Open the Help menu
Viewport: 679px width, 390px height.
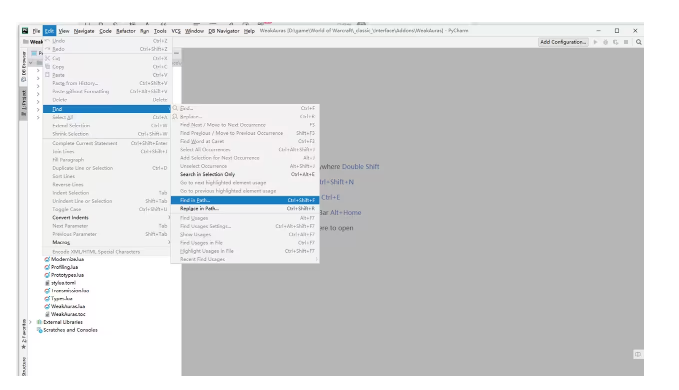(249, 31)
